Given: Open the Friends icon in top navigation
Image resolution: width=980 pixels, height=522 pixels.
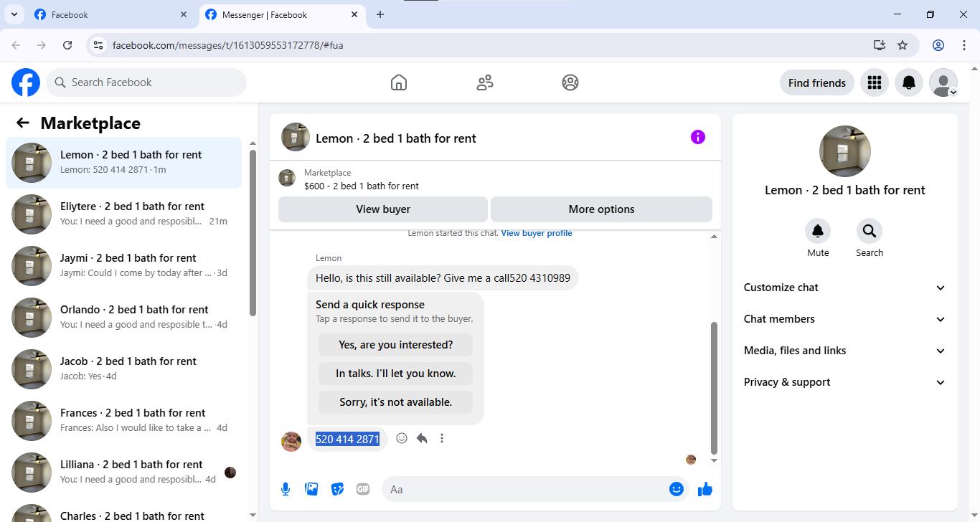Looking at the screenshot, I should [x=485, y=82].
